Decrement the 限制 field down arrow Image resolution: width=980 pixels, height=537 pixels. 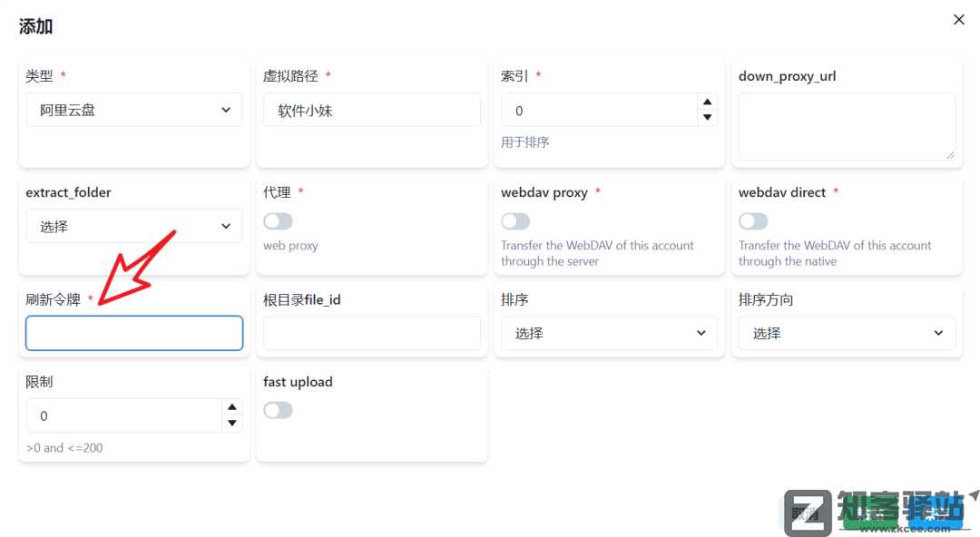[x=232, y=424]
